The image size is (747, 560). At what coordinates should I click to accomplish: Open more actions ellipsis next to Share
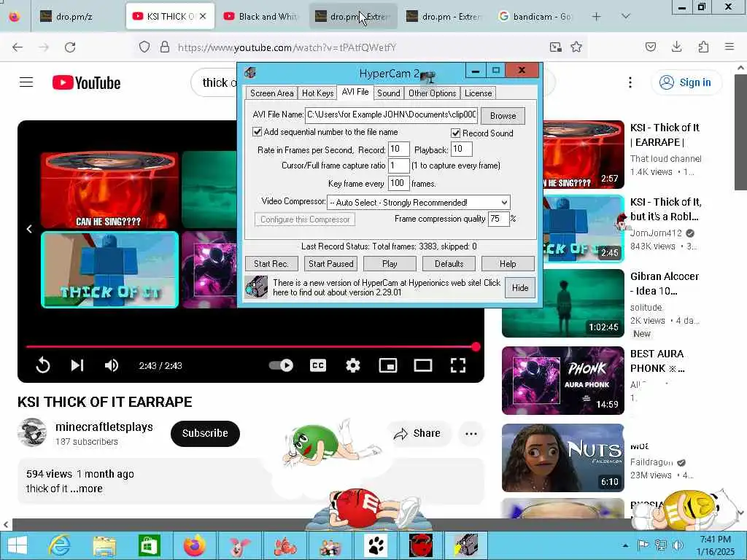point(471,433)
